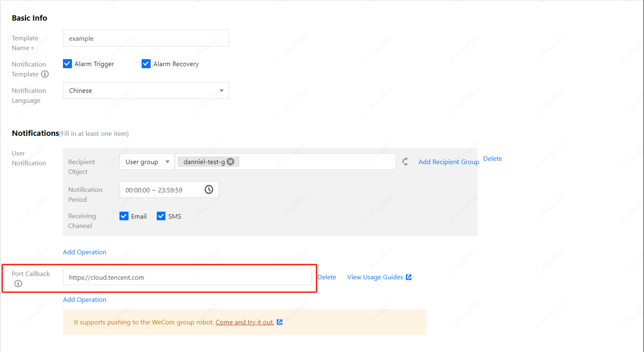
Task: Click the Template Name input field
Action: click(x=146, y=38)
